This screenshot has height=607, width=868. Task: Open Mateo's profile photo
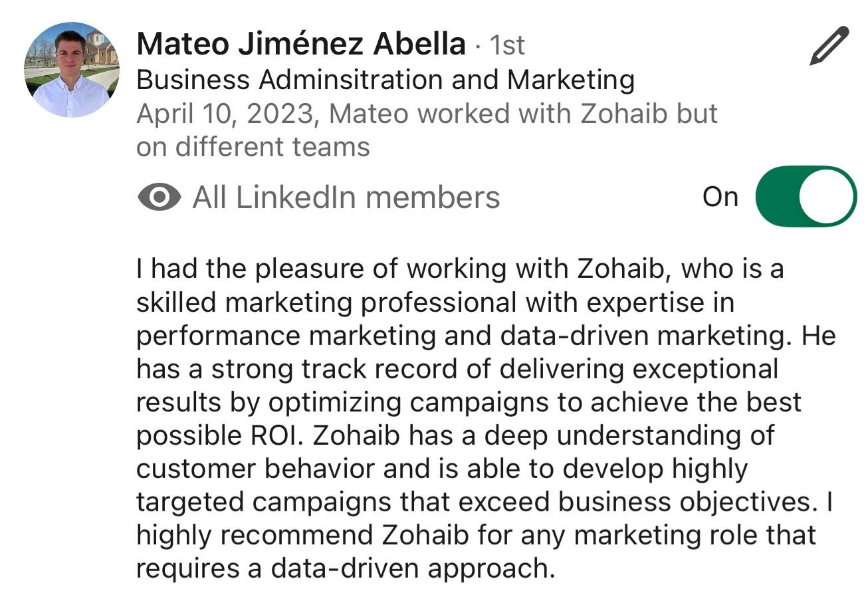pos(71,70)
